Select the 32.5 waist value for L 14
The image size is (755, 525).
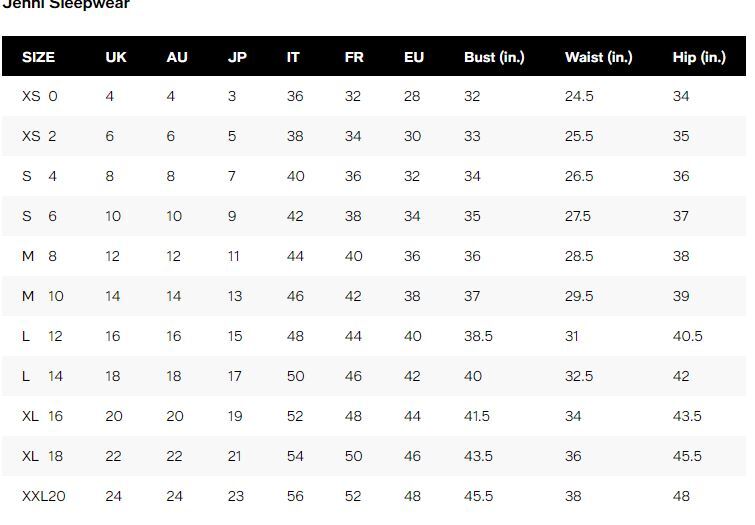(579, 376)
